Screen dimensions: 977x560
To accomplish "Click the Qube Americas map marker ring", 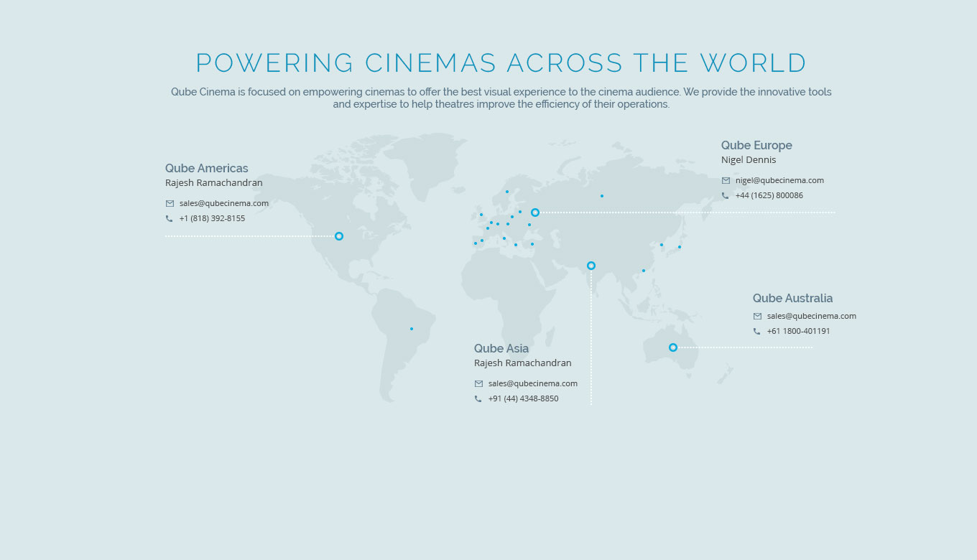I will coord(339,236).
